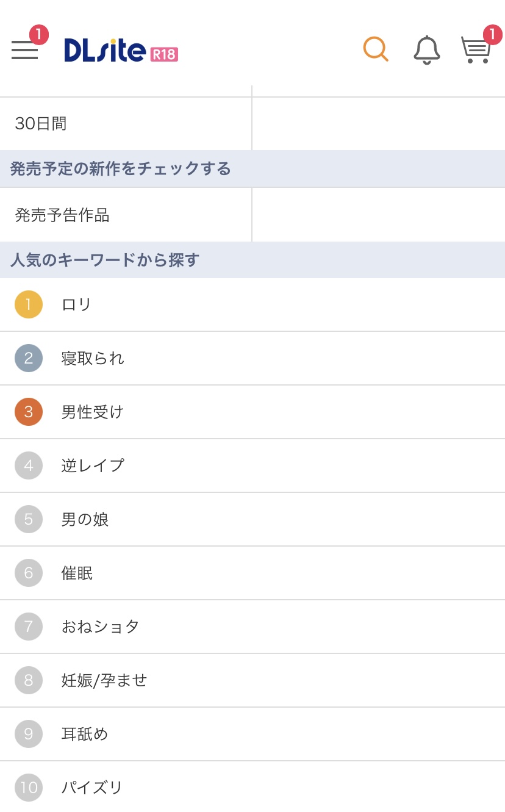Viewport: 505px width, 812px height.
Task: Select the 催眠 keyword
Action: (77, 573)
